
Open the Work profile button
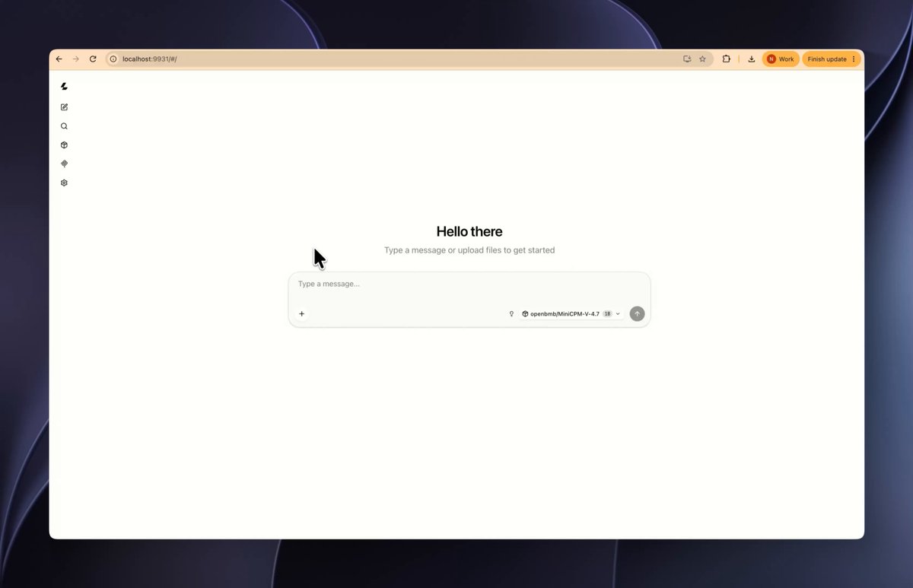pos(781,59)
